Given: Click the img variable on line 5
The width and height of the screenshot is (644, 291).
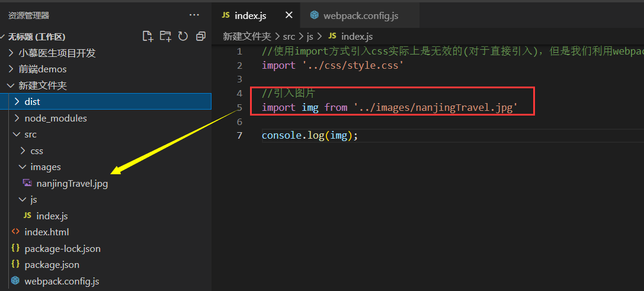Looking at the screenshot, I should tap(310, 108).
